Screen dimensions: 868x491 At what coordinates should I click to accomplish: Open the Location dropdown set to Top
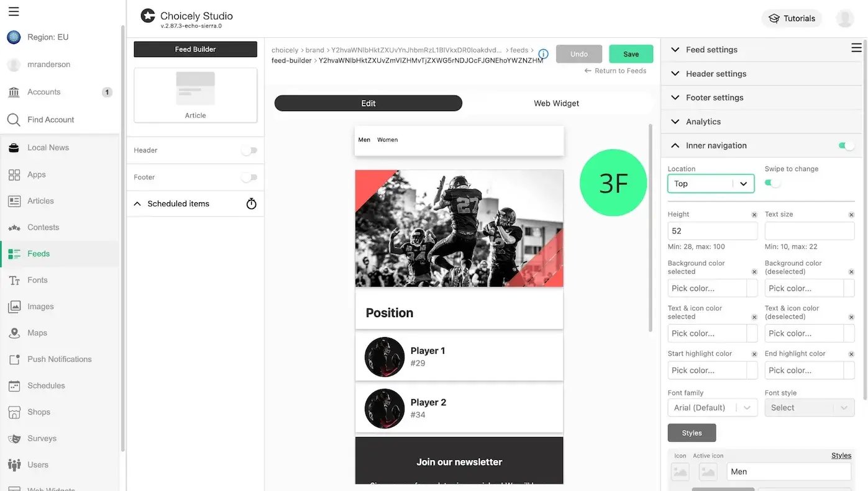711,184
